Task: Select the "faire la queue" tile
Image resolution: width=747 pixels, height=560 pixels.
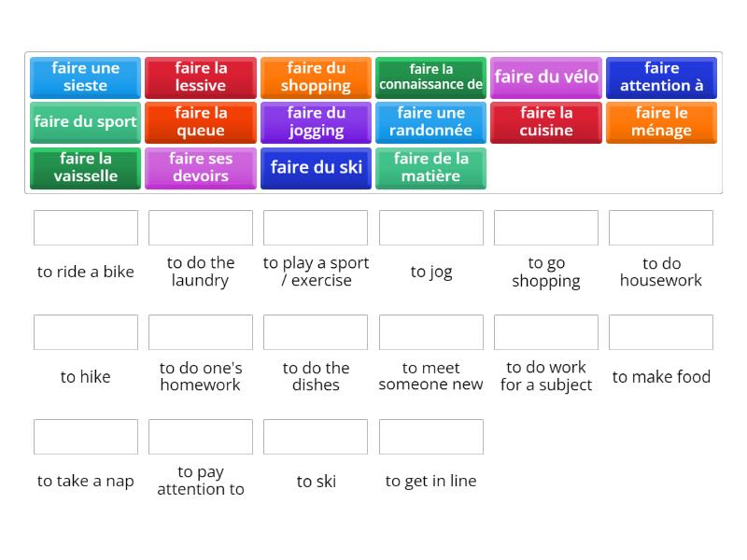Action: [x=200, y=122]
